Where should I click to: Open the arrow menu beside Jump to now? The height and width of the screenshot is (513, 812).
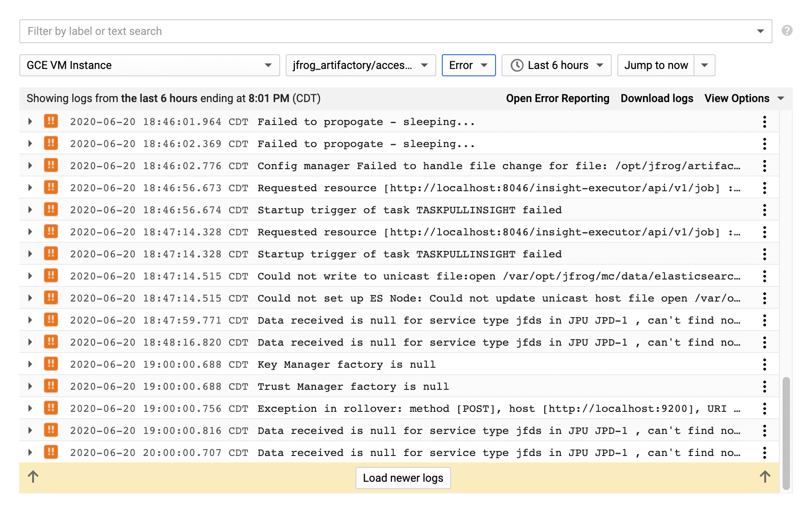[x=705, y=65]
